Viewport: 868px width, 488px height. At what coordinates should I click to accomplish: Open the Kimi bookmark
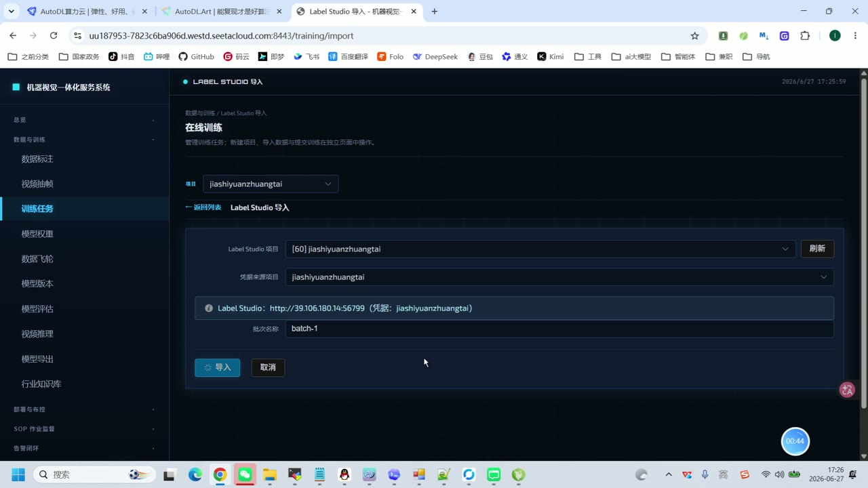(550, 57)
